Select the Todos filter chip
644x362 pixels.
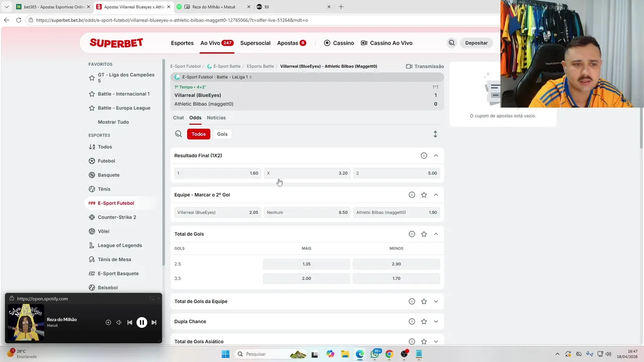point(199,134)
